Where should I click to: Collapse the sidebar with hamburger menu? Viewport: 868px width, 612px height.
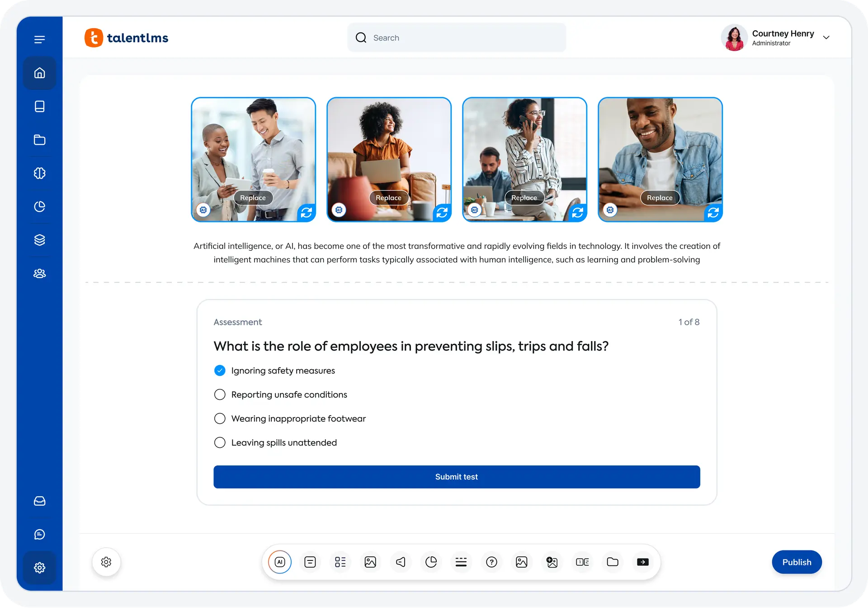pyautogui.click(x=40, y=39)
